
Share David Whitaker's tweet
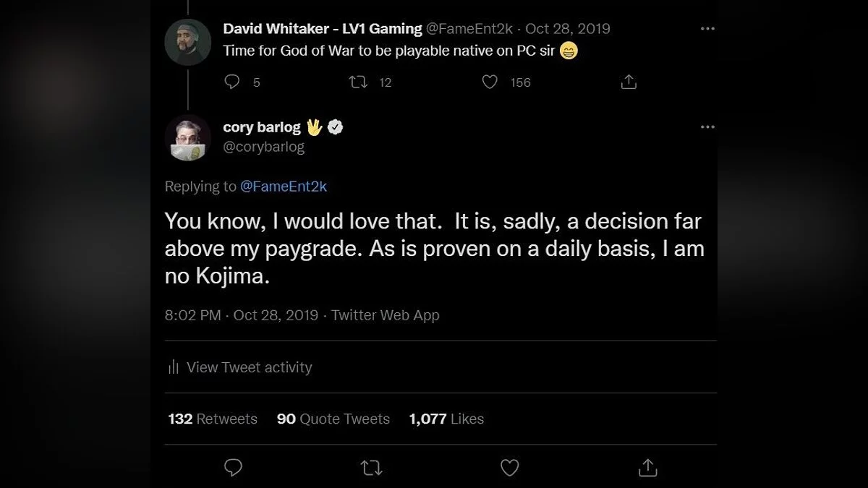tap(629, 82)
